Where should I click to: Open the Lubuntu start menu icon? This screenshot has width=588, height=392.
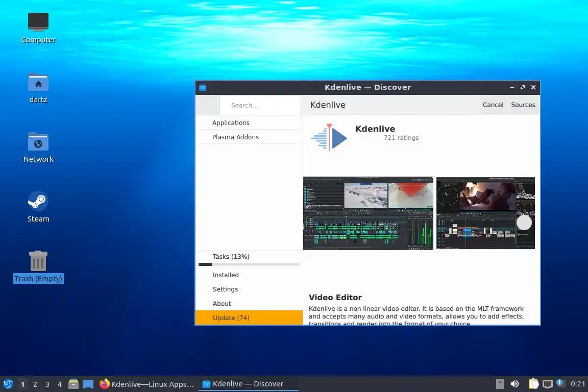click(x=8, y=384)
